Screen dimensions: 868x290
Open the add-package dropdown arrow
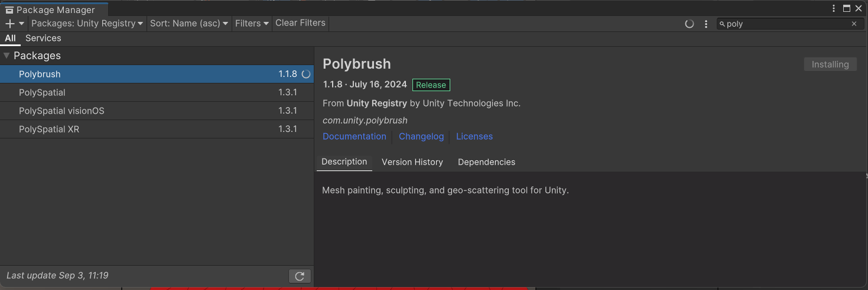click(x=22, y=24)
